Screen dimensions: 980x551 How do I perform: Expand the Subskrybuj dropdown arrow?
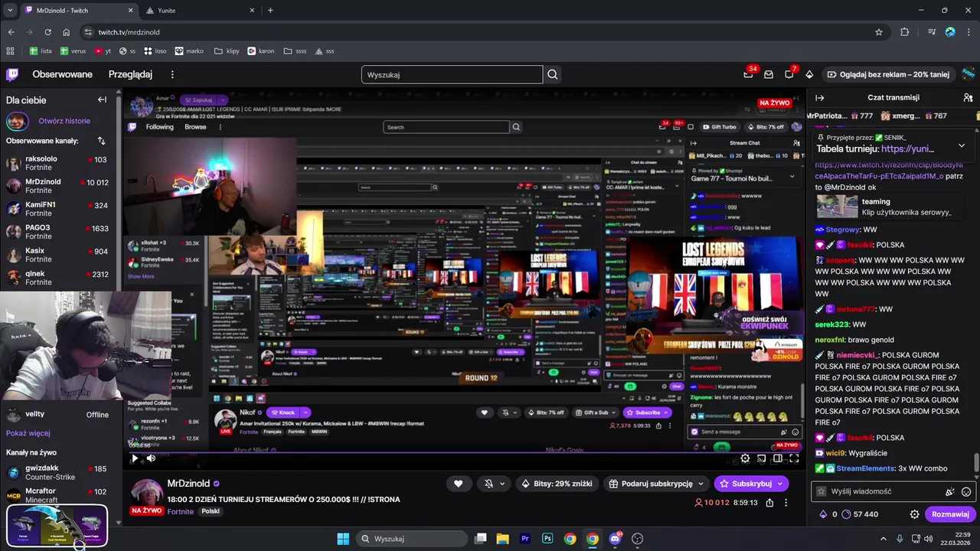(779, 484)
